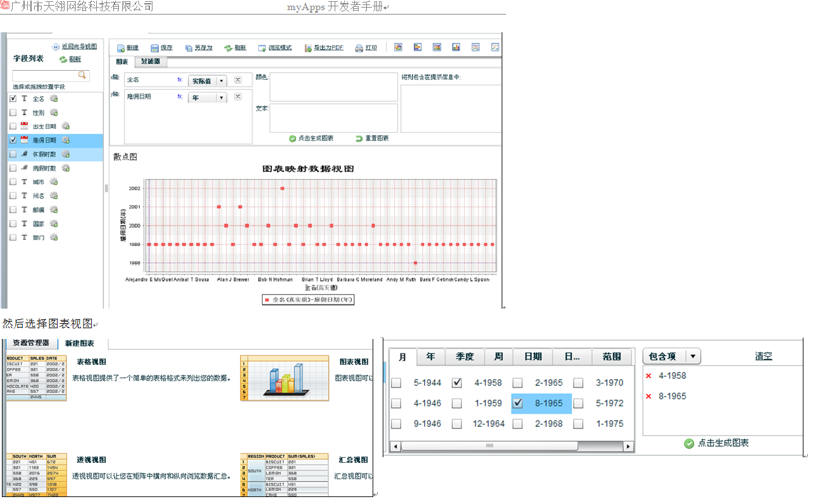This screenshot has width=818, height=504.
Task: Click the gear icon next to 病假时数
Action: [66, 168]
